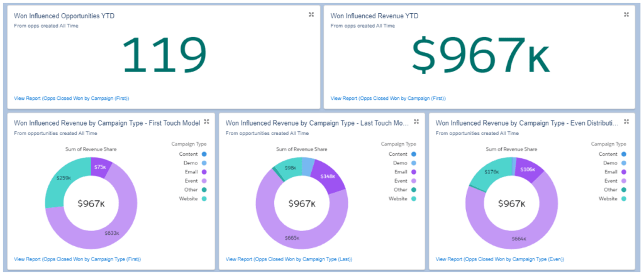Click the Won Influenced Opportunities YTD title
644x275 pixels.
point(64,16)
